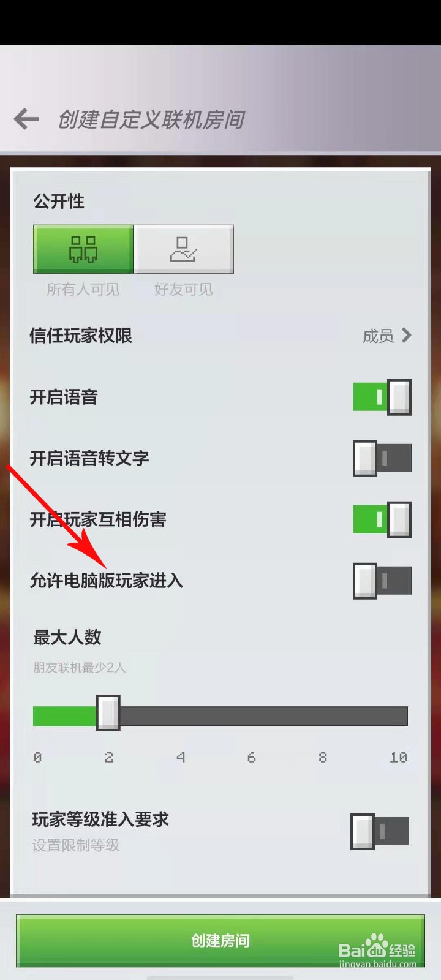Tap the 创建房间 green button
This screenshot has height=980, width=441.
click(x=221, y=940)
